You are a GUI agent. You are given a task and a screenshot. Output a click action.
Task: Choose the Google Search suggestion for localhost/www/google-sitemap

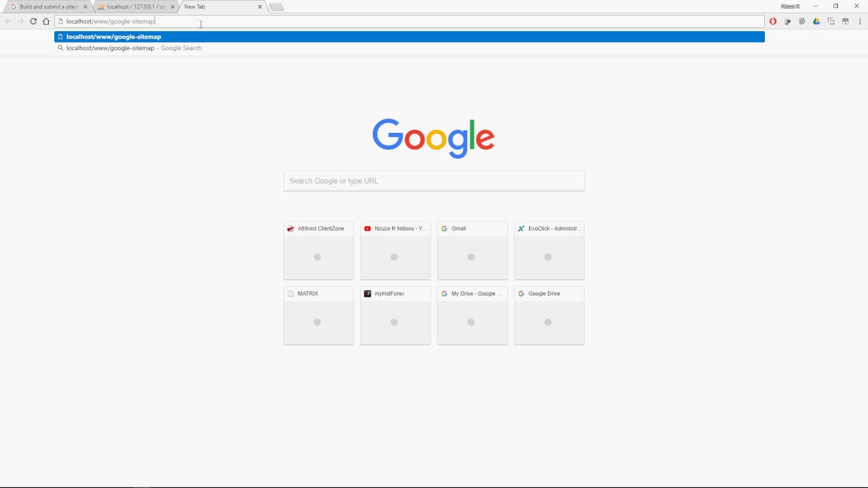click(x=410, y=48)
